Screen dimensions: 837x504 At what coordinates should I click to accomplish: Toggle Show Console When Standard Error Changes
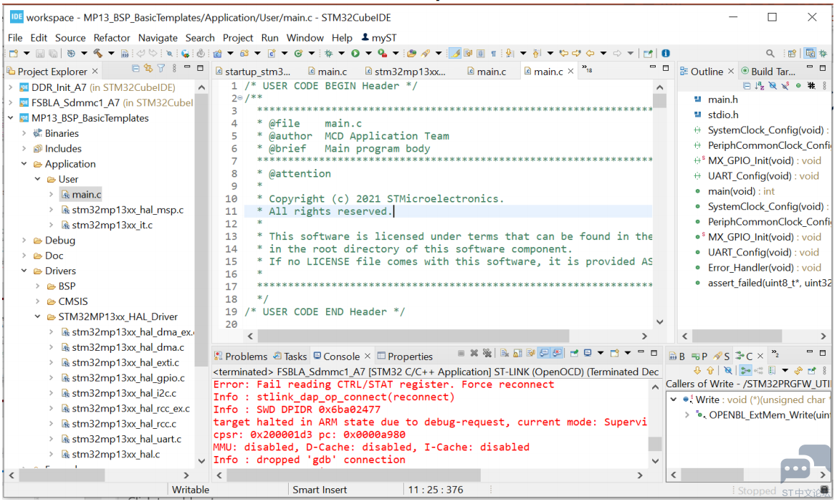[x=557, y=353]
